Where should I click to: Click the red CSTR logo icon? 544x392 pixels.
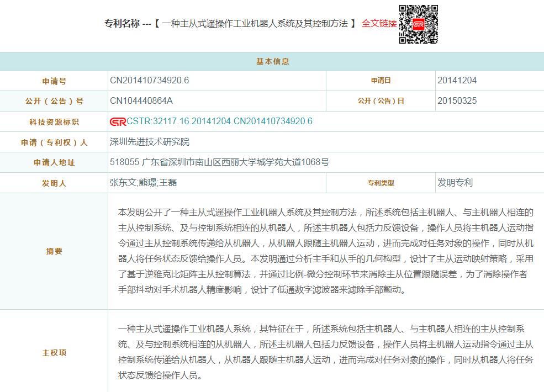coord(118,121)
